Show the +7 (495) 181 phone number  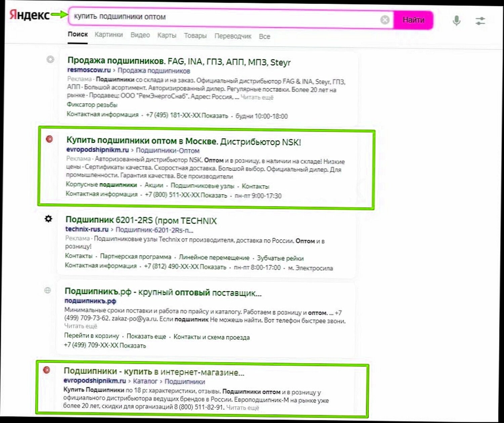187,115
